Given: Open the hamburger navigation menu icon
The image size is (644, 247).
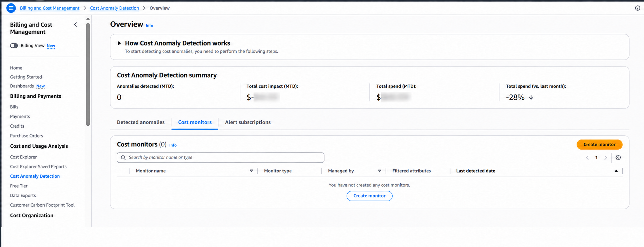Looking at the screenshot, I should coord(11,8).
